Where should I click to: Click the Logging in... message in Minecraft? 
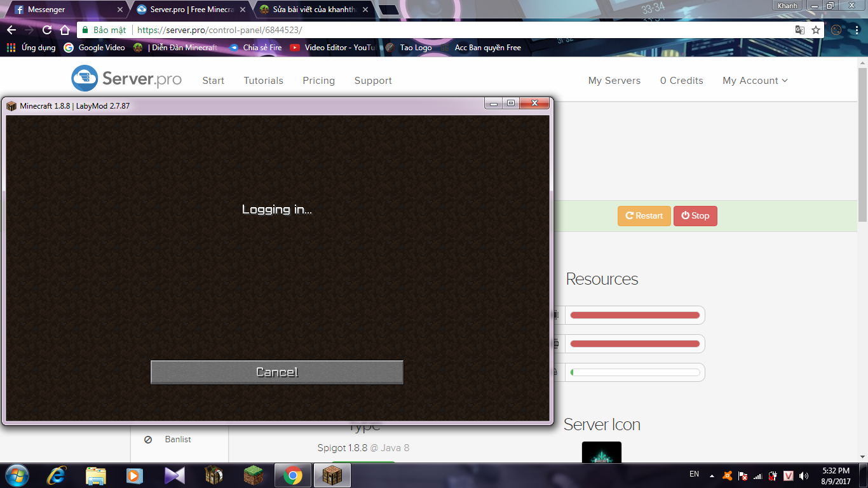click(277, 209)
